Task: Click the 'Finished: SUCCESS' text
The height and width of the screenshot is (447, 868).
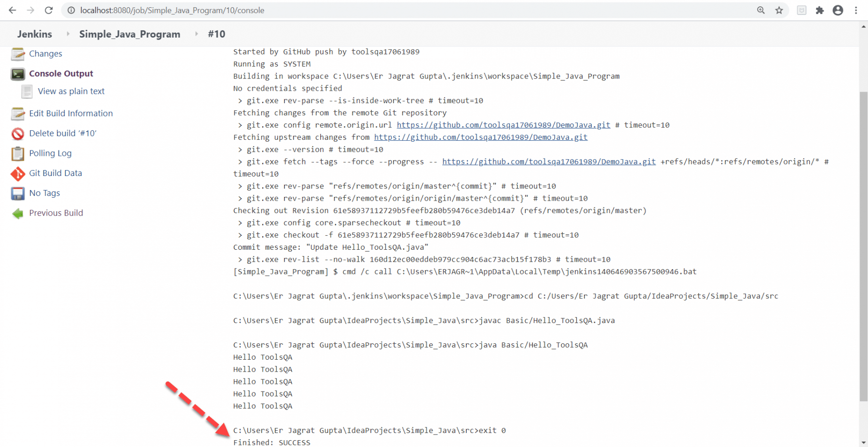Action: coord(272,442)
